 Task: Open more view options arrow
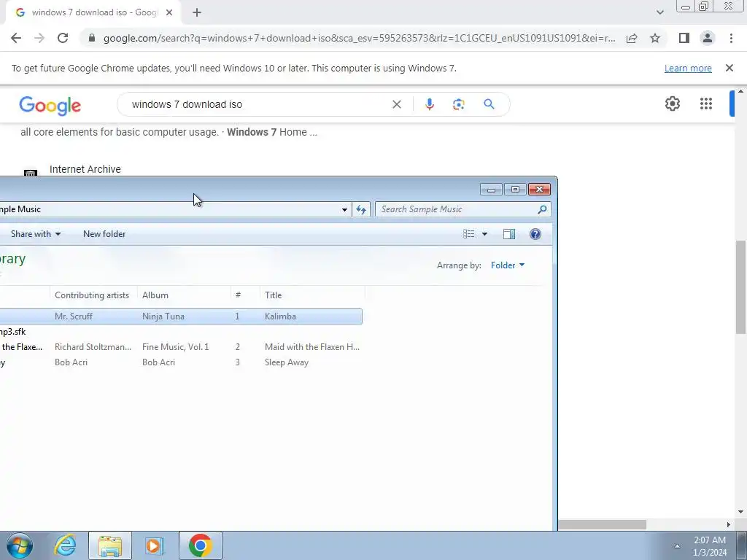click(484, 234)
